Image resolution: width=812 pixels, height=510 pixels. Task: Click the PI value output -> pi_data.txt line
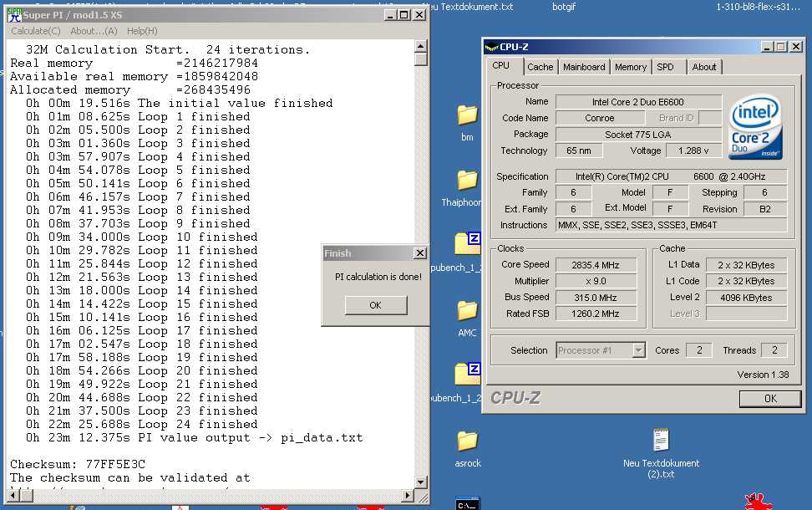point(194,437)
